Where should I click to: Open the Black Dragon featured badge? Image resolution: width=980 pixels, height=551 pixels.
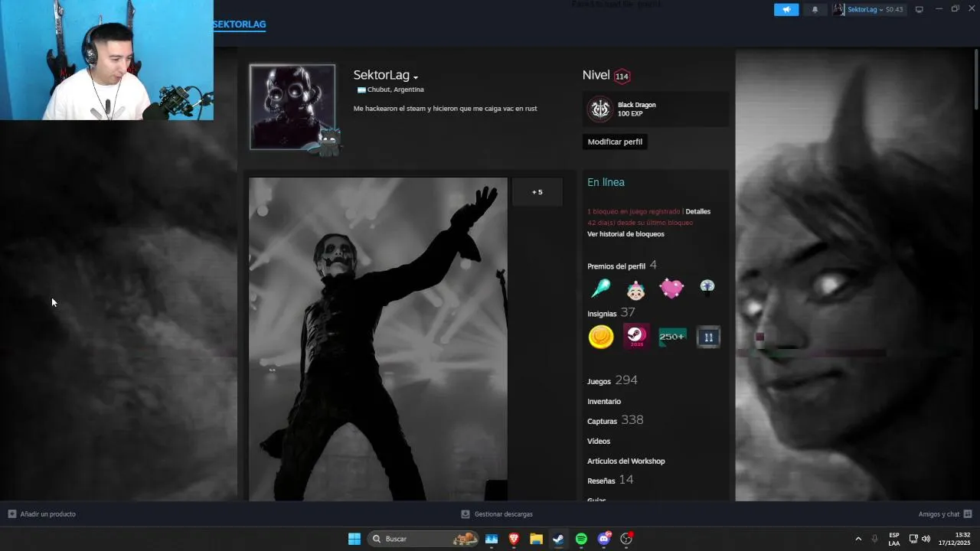click(655, 109)
